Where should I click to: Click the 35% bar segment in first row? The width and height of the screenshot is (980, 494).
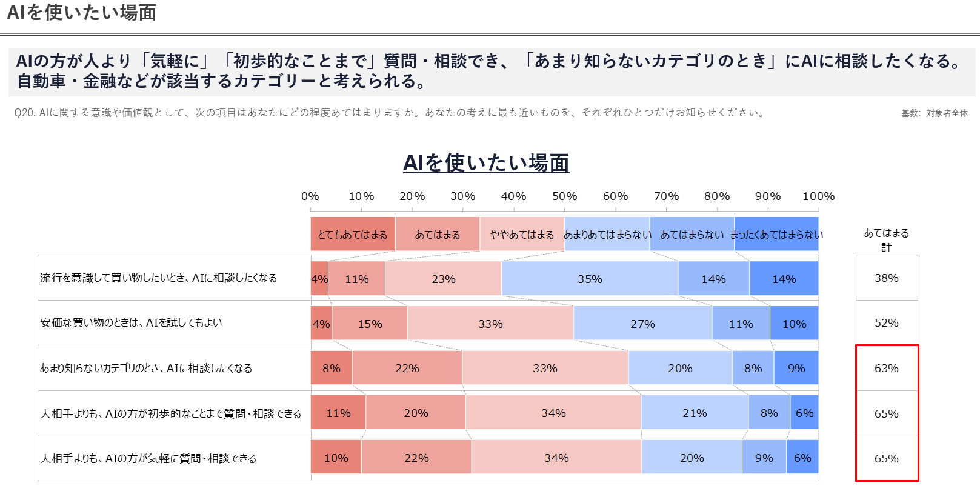tap(589, 279)
